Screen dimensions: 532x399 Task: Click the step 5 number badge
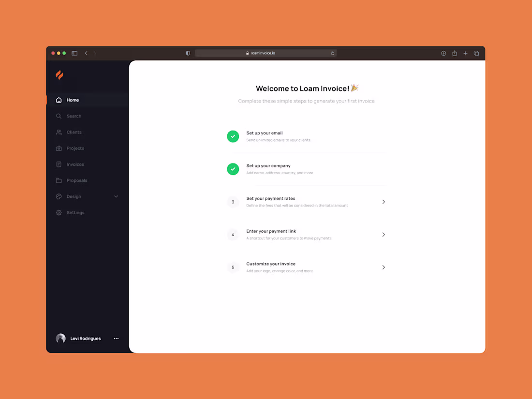coord(233,267)
